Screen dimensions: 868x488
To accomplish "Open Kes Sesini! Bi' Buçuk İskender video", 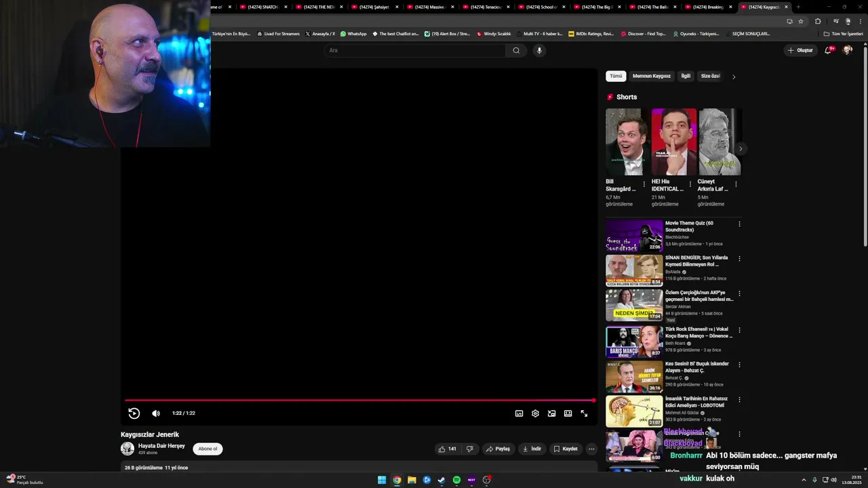I will tap(634, 376).
